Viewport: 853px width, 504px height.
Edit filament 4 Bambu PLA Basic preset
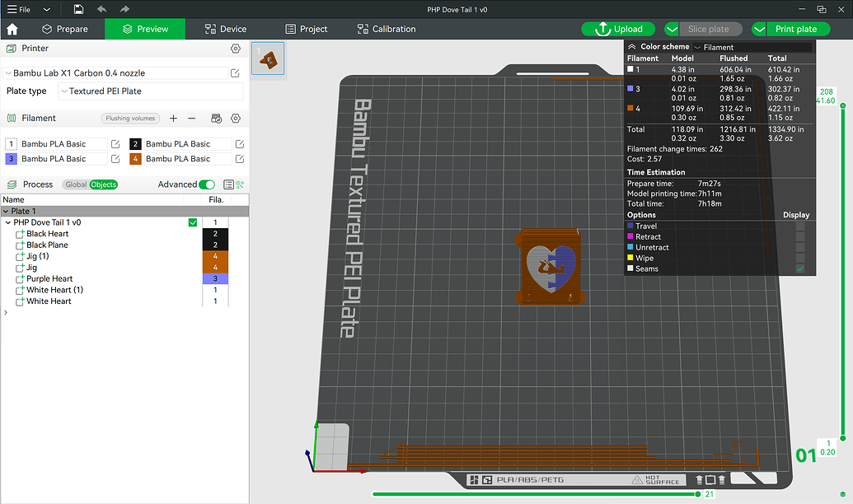click(x=240, y=159)
